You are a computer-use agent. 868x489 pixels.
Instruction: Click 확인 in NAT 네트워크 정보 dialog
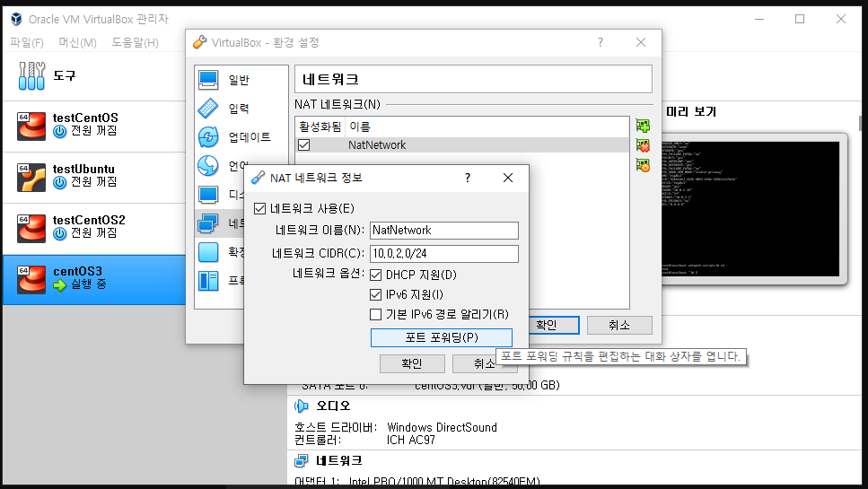412,363
